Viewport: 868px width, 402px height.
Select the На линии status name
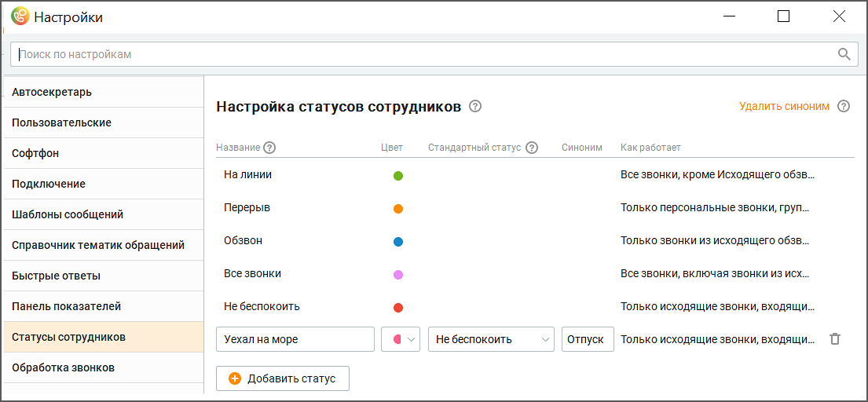(x=248, y=174)
